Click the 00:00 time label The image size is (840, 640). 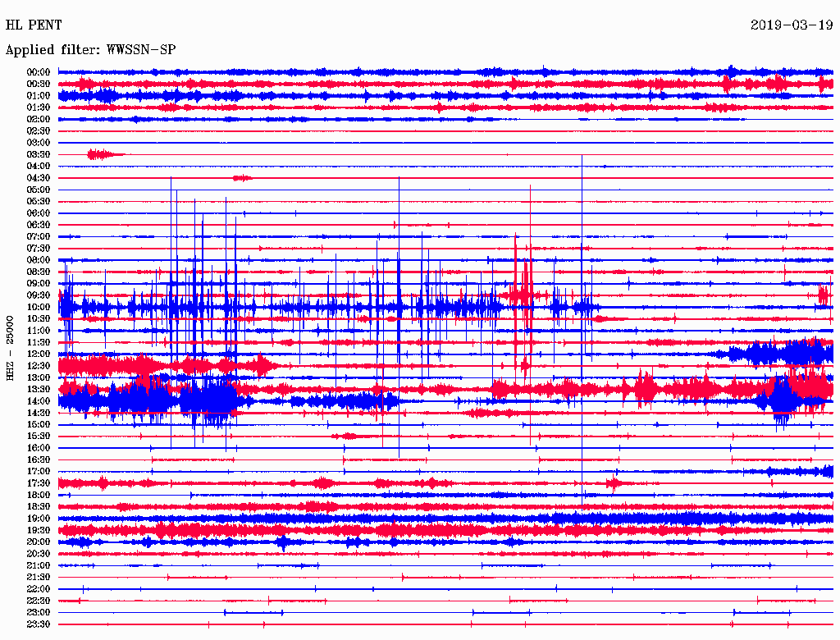[x=39, y=72]
